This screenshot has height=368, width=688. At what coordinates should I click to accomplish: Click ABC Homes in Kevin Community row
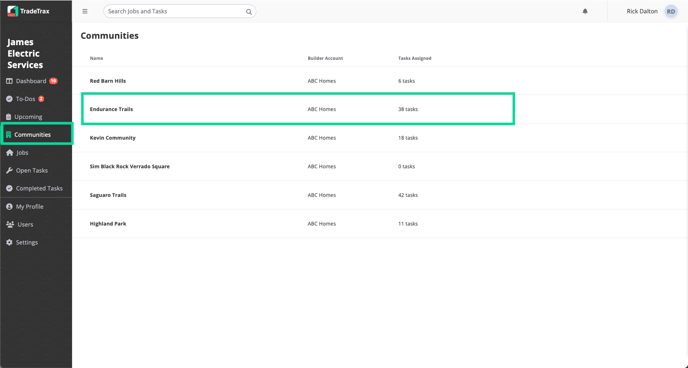coord(322,138)
